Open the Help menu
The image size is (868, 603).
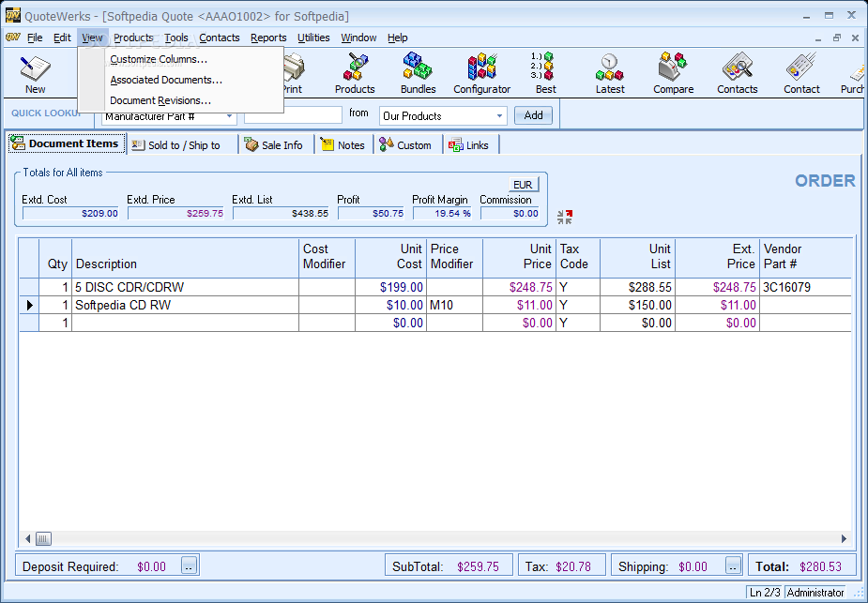coord(398,38)
